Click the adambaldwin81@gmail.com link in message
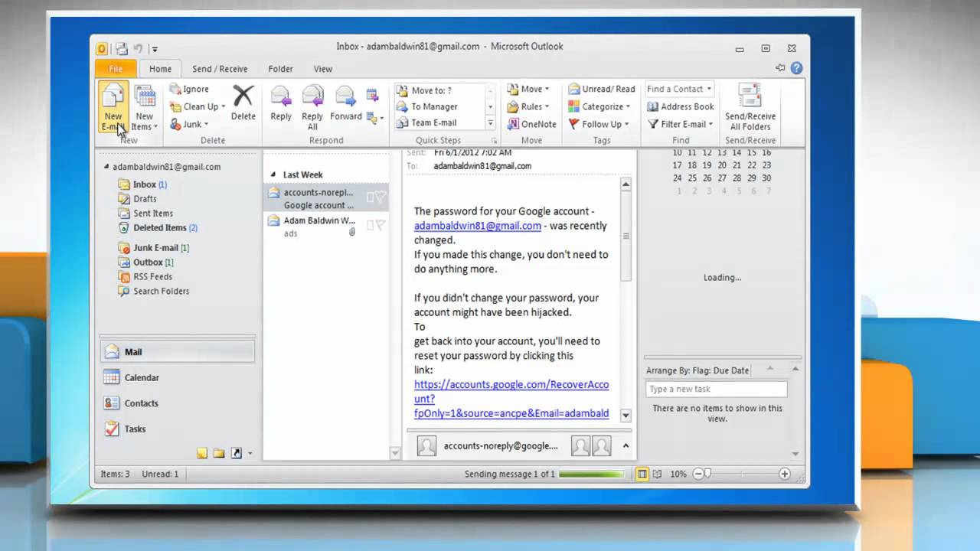 478,226
